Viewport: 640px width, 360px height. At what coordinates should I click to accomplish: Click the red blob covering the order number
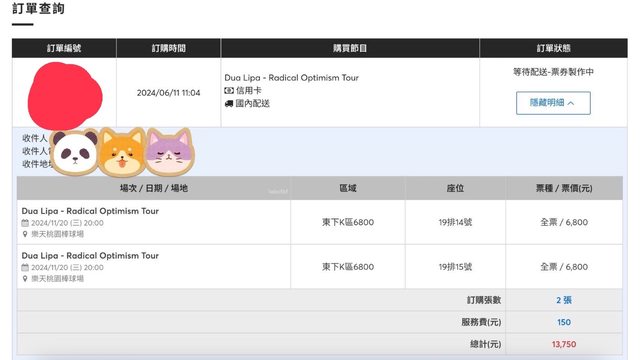tap(64, 96)
